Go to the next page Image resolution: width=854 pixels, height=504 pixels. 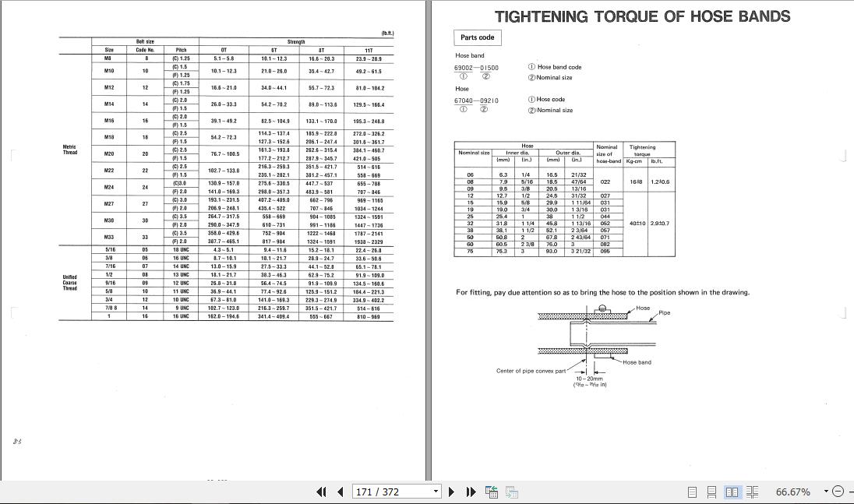click(x=451, y=492)
